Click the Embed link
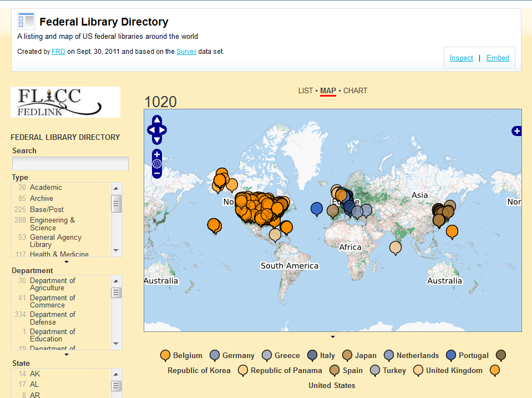Image resolution: width=532 pixels, height=398 pixels. 498,58
